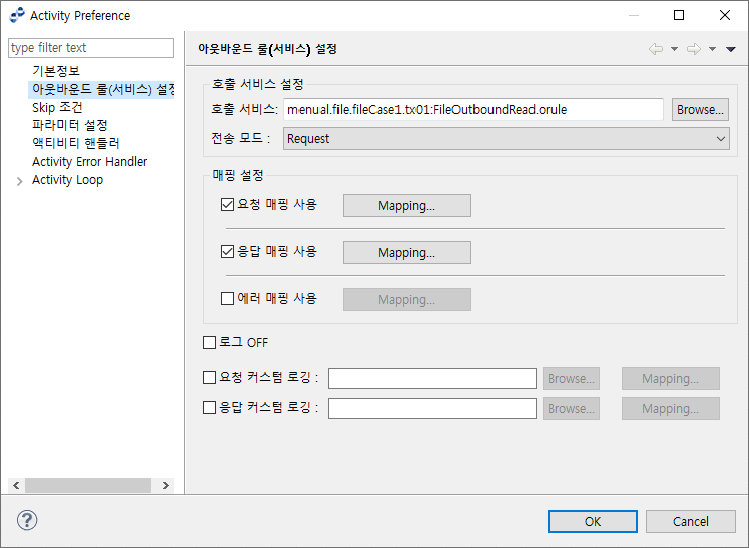Open the view menu triangle icon
Screen dimensions: 749x548
click(731, 49)
